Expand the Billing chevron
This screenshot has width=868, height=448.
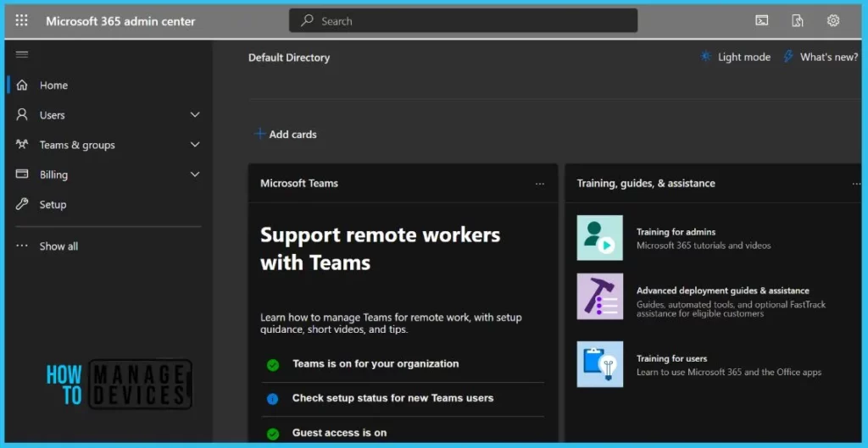point(195,174)
